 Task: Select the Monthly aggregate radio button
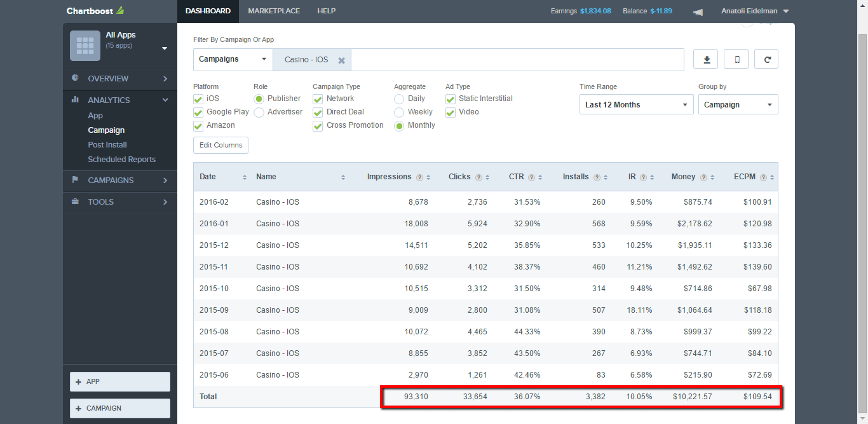pyautogui.click(x=399, y=126)
